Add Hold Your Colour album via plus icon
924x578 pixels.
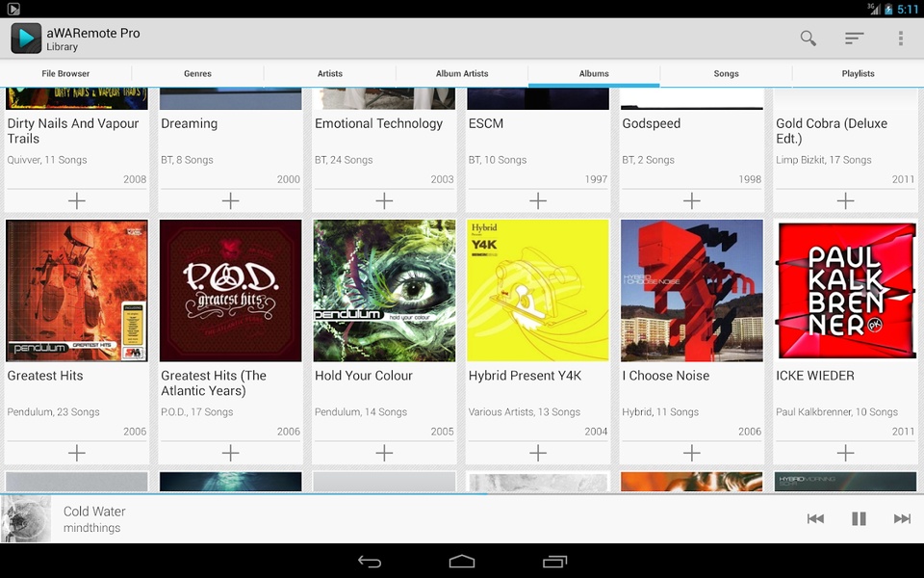click(384, 453)
